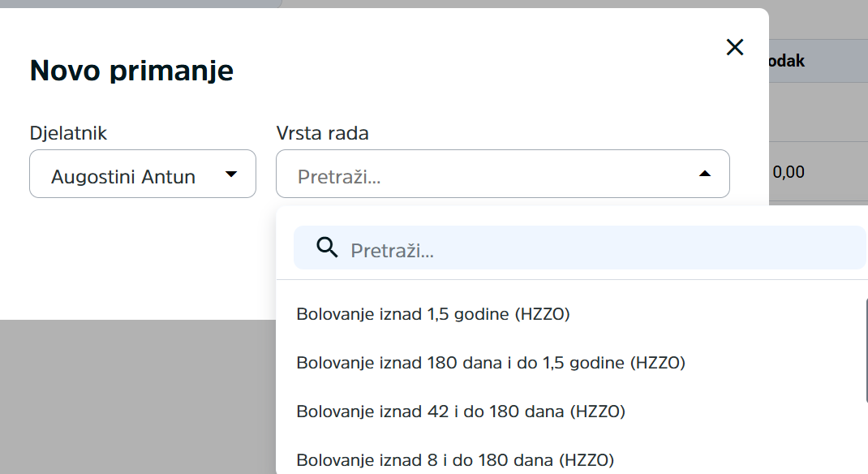This screenshot has height=474, width=868.
Task: Click the Djelatnik dropdown down arrow
Action: point(231,174)
